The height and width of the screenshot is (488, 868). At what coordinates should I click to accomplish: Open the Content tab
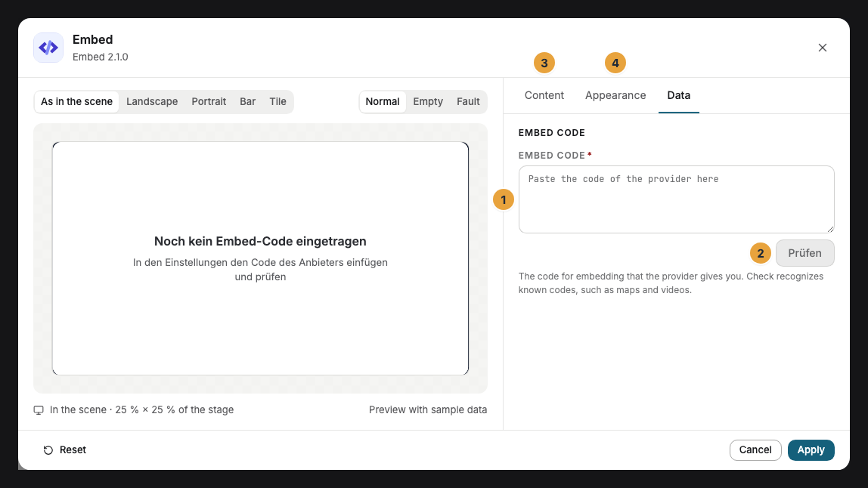coord(544,95)
